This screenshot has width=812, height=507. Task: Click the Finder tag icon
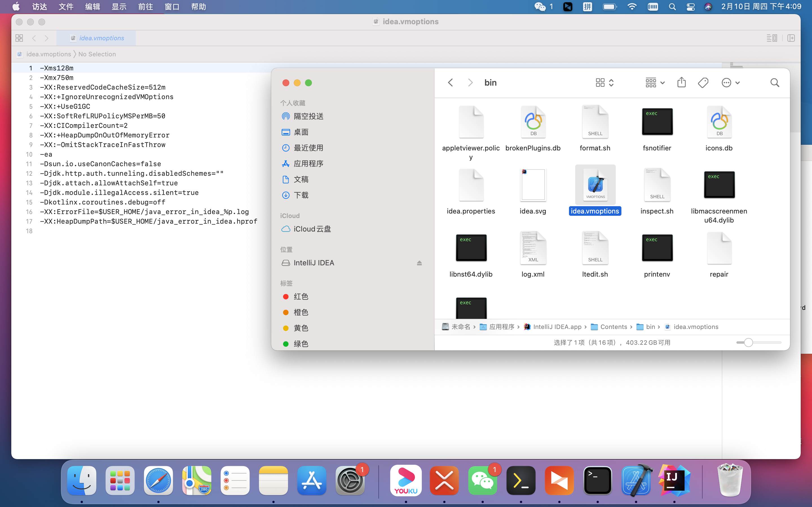click(x=703, y=83)
